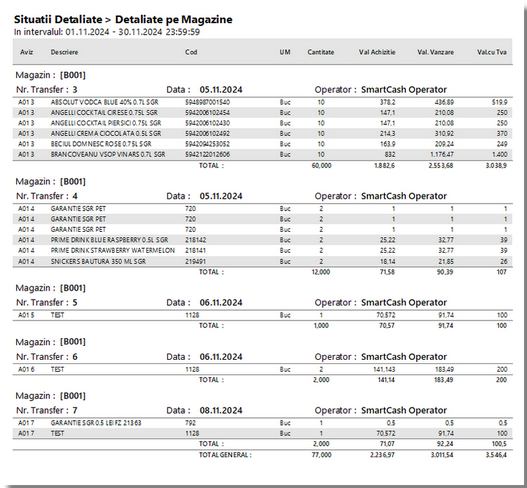Select the Val Achizitie column header
Viewport: 527px width, 488px height.
click(x=377, y=52)
